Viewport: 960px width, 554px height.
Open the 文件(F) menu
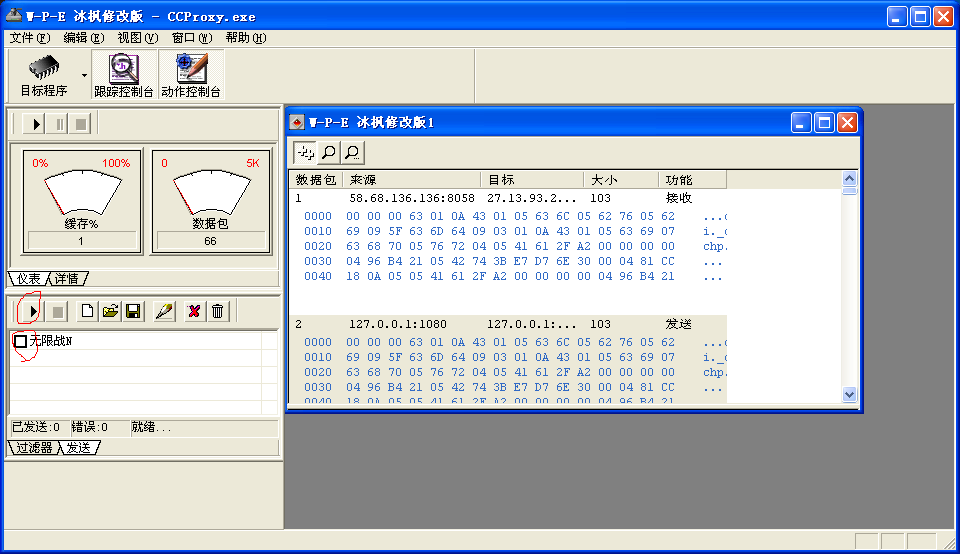point(29,38)
